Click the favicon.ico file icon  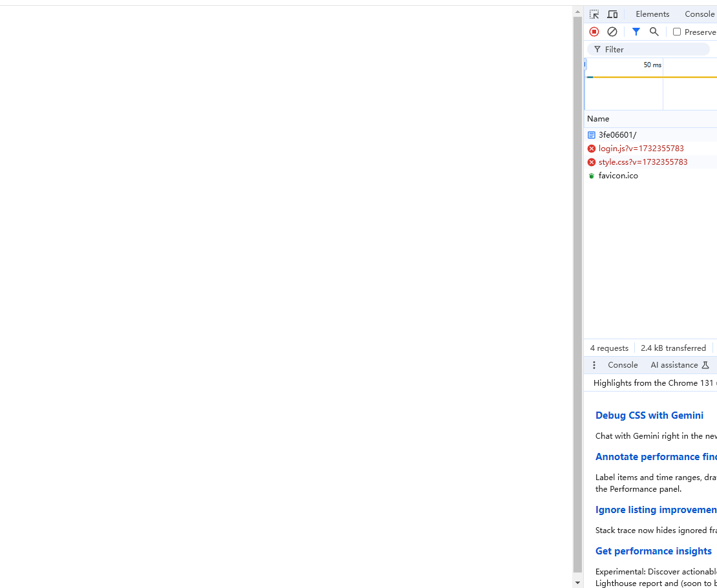[592, 176]
